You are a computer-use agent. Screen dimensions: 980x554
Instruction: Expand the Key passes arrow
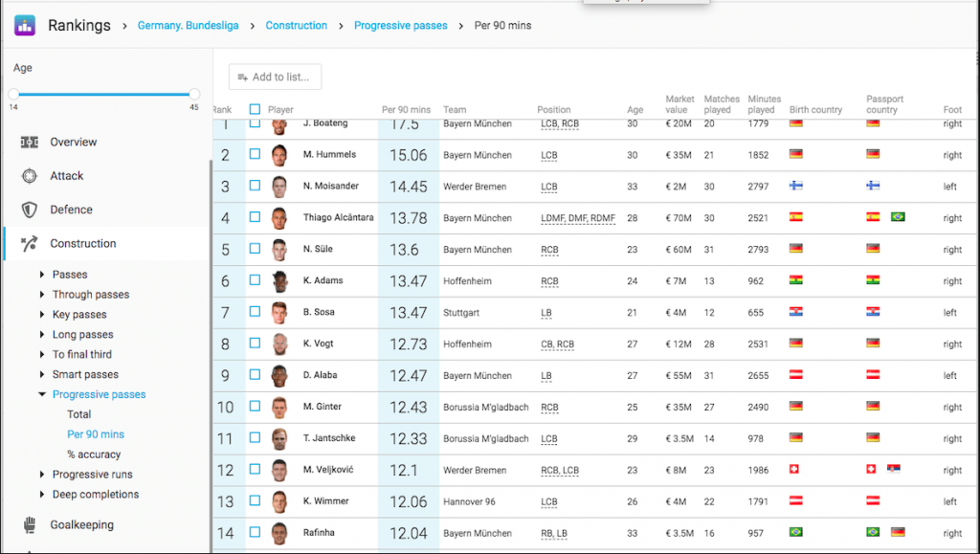coord(42,314)
